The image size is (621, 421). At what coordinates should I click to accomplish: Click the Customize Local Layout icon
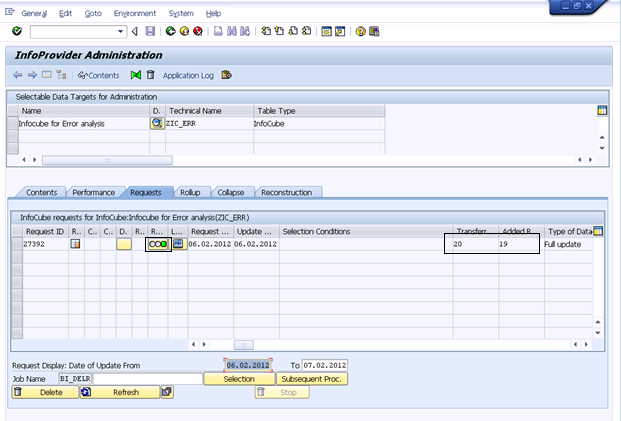coord(374,31)
